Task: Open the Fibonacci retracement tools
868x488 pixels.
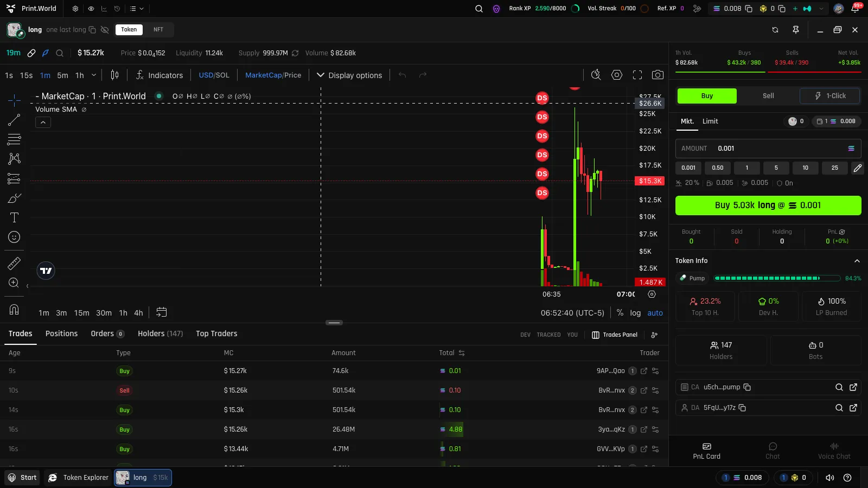Action: tap(14, 139)
